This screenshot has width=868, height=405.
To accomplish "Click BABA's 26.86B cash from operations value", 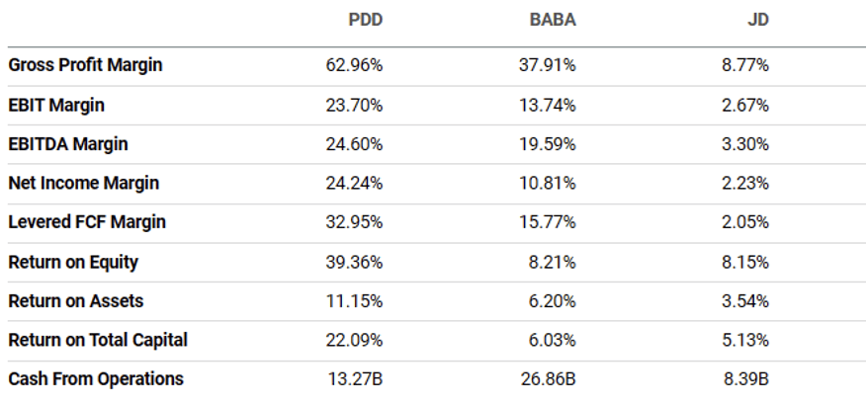I will pyautogui.click(x=547, y=379).
